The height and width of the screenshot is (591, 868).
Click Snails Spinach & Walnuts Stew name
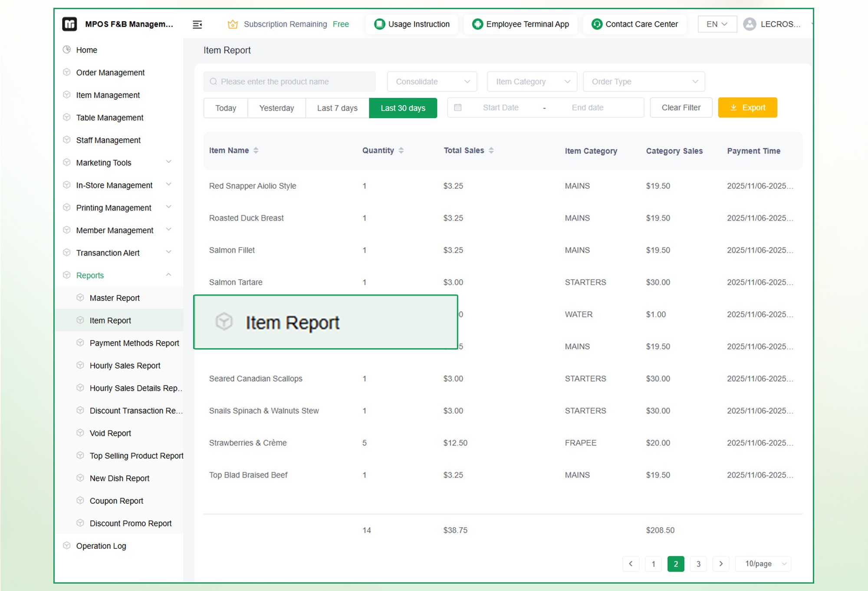pyautogui.click(x=264, y=411)
